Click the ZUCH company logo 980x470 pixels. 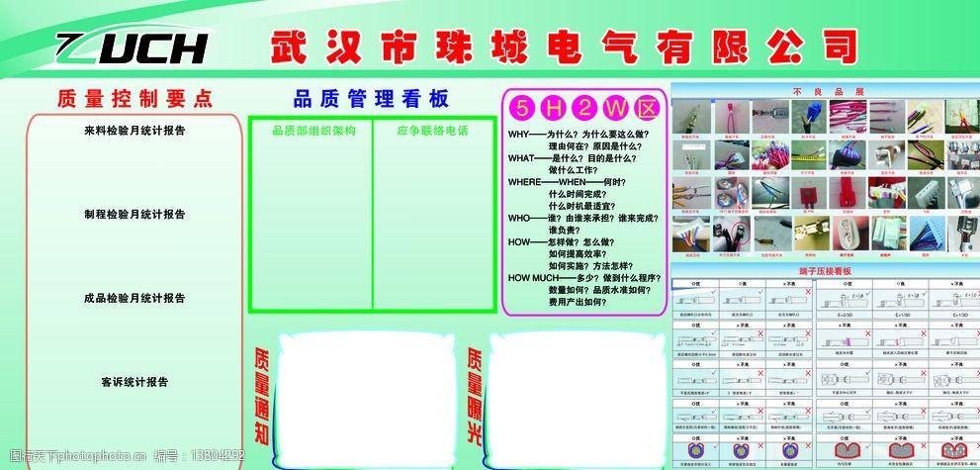pos(132,48)
